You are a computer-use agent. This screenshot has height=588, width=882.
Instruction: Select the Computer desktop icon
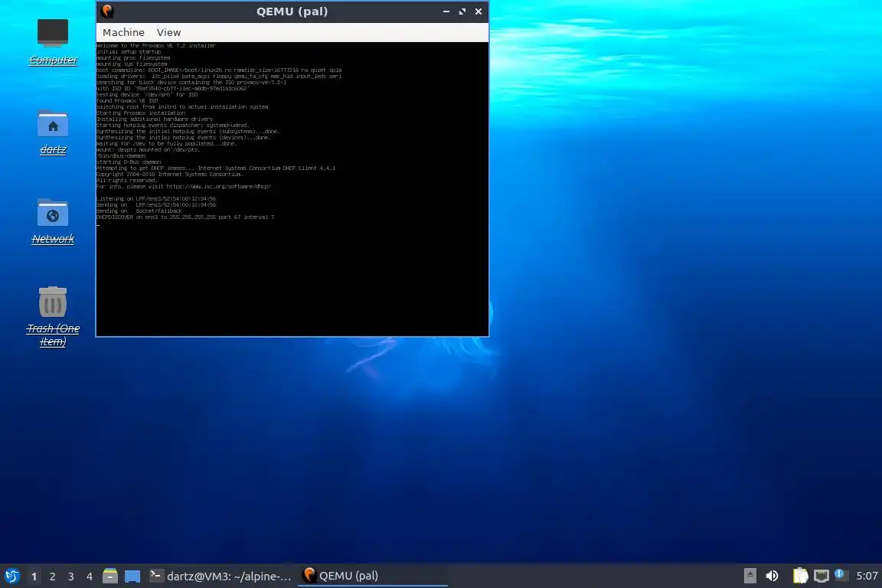point(53,42)
